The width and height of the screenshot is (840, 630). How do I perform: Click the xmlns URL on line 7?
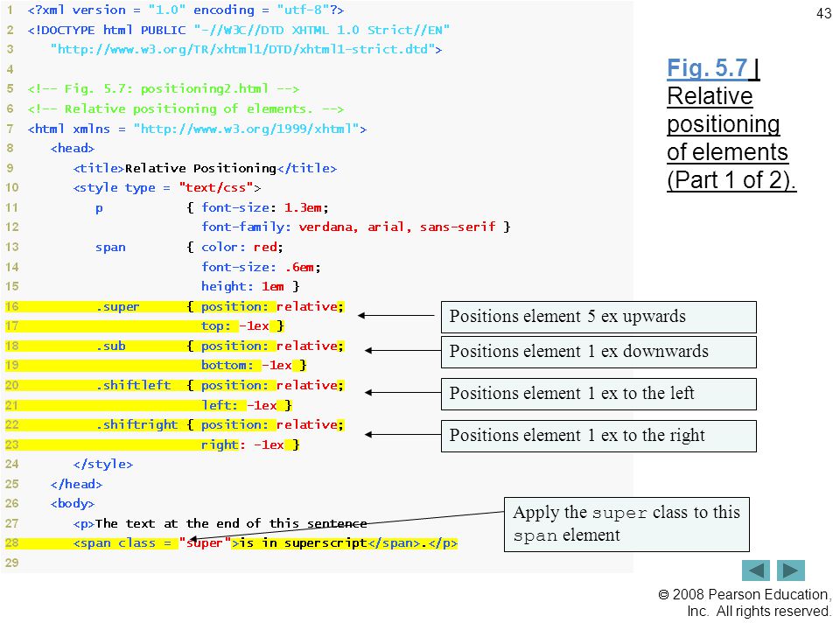(x=247, y=129)
